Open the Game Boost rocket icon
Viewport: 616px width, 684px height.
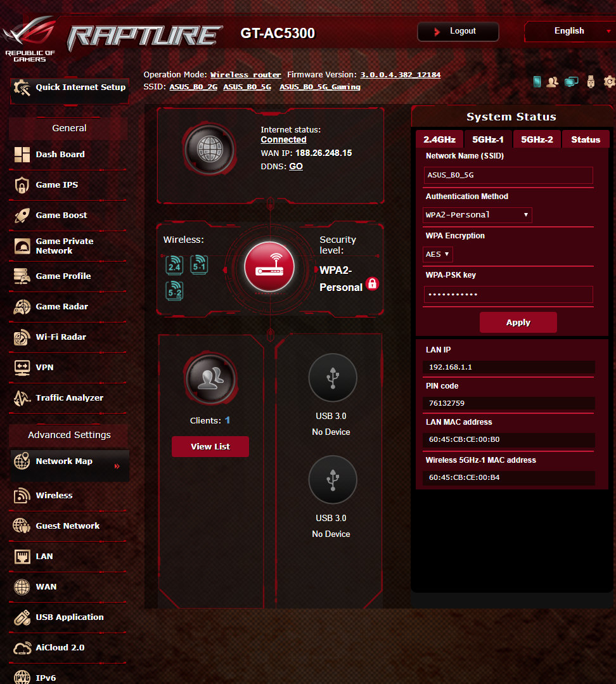point(22,216)
